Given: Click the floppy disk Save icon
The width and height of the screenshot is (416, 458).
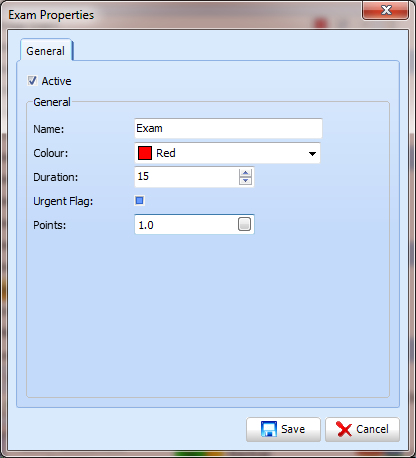Looking at the screenshot, I should (269, 429).
